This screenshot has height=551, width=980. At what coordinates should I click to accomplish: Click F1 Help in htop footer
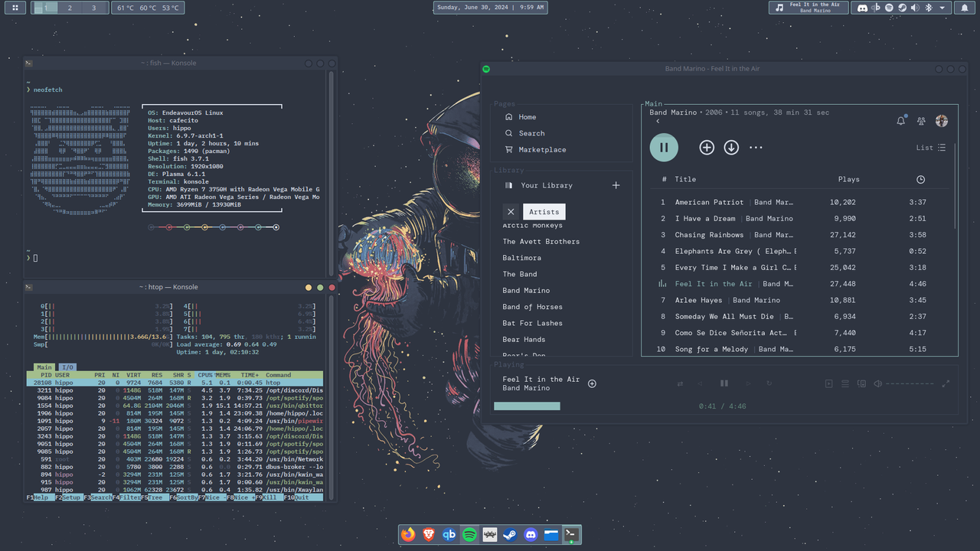[x=39, y=497]
